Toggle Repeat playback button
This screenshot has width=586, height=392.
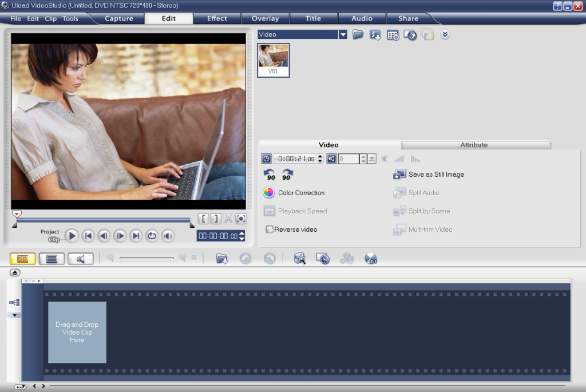(x=152, y=236)
